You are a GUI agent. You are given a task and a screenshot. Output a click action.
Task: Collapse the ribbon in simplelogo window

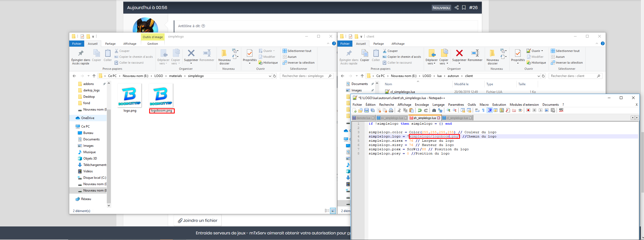pos(328,43)
